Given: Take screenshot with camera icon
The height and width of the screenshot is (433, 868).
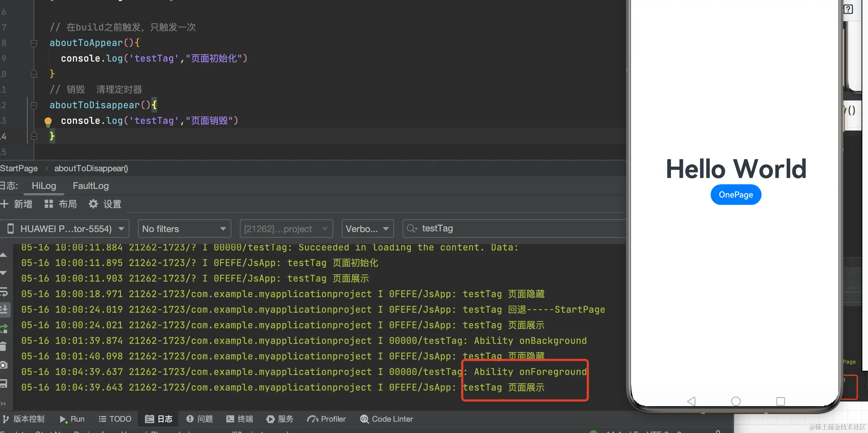Looking at the screenshot, I should tap(4, 365).
